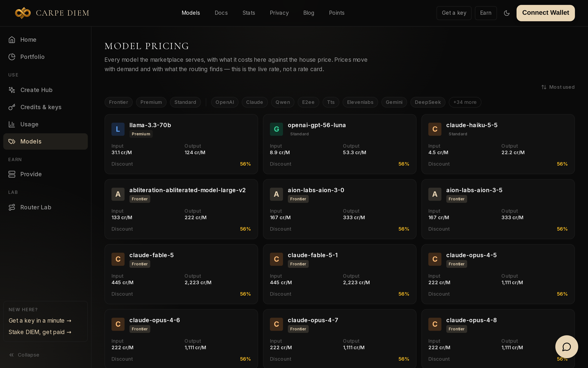588x368 pixels.
Task: Click the Router Lab route icon
Action: point(12,207)
